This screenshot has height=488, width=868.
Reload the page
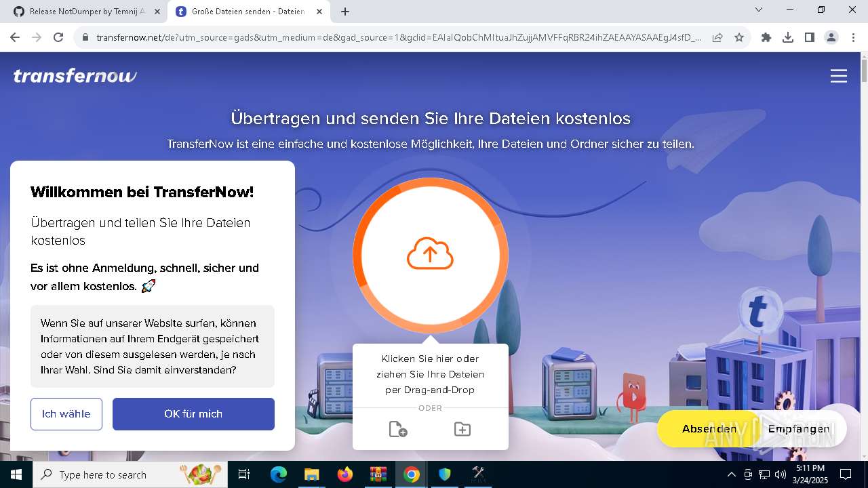58,37
